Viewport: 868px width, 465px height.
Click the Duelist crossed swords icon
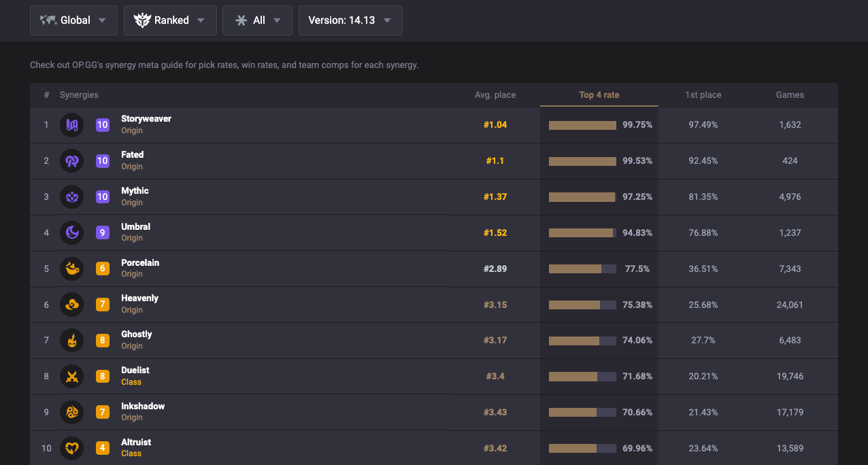[72, 376]
